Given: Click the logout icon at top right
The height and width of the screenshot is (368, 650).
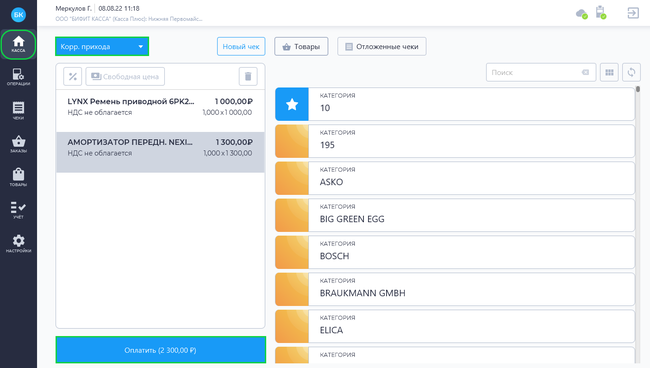Looking at the screenshot, I should pyautogui.click(x=633, y=13).
